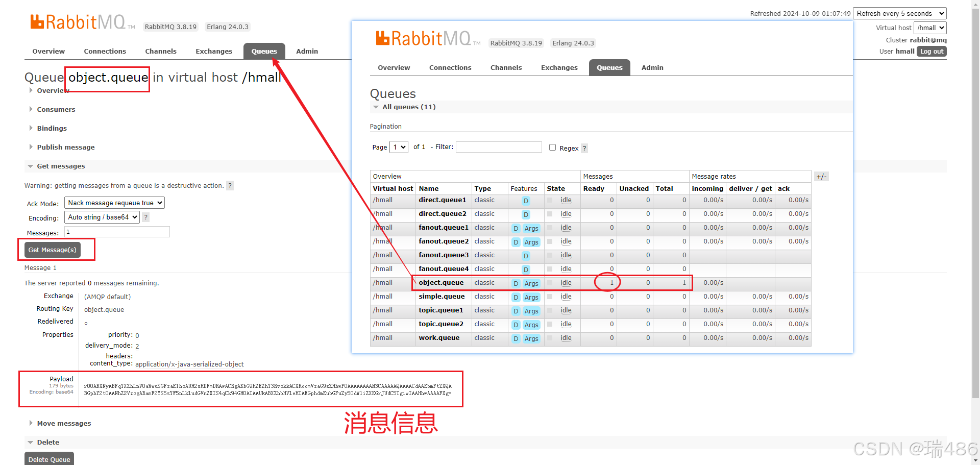Click the Log out button
The image size is (980, 465).
click(932, 52)
